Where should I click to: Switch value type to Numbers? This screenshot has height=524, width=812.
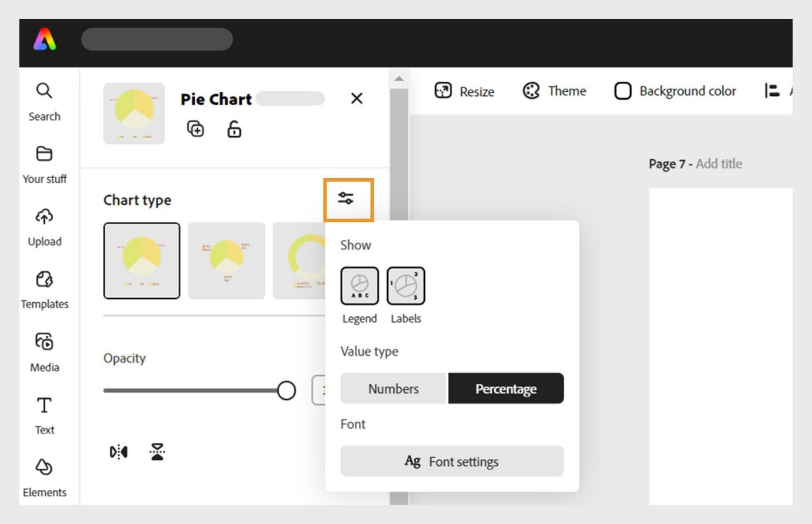[394, 389]
